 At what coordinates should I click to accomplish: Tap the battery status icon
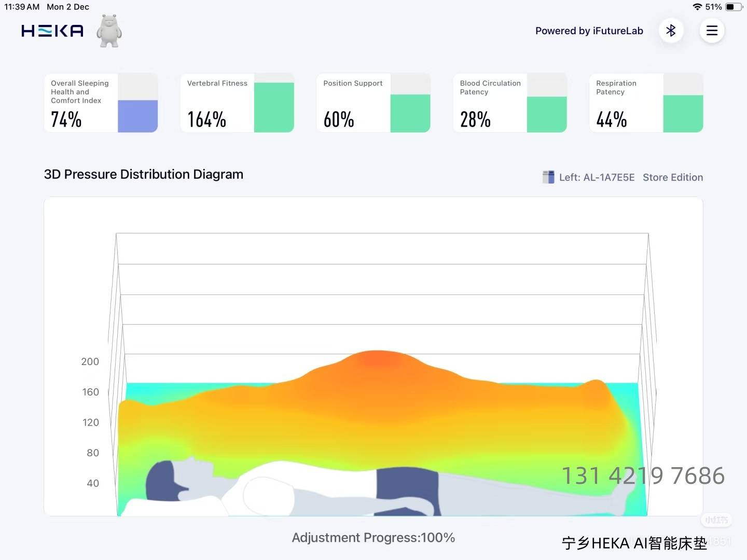pos(733,7)
